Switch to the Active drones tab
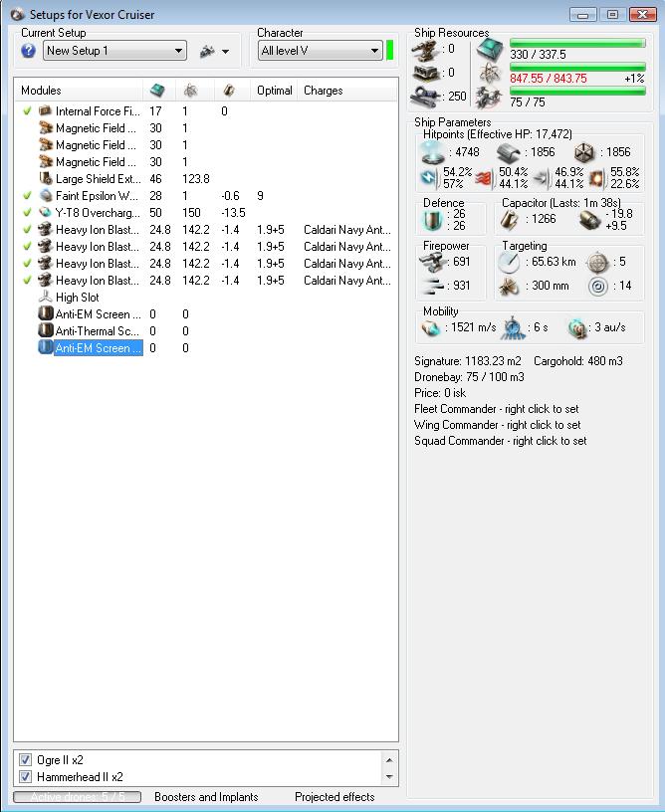This screenshot has height=812, width=665. coord(78,796)
